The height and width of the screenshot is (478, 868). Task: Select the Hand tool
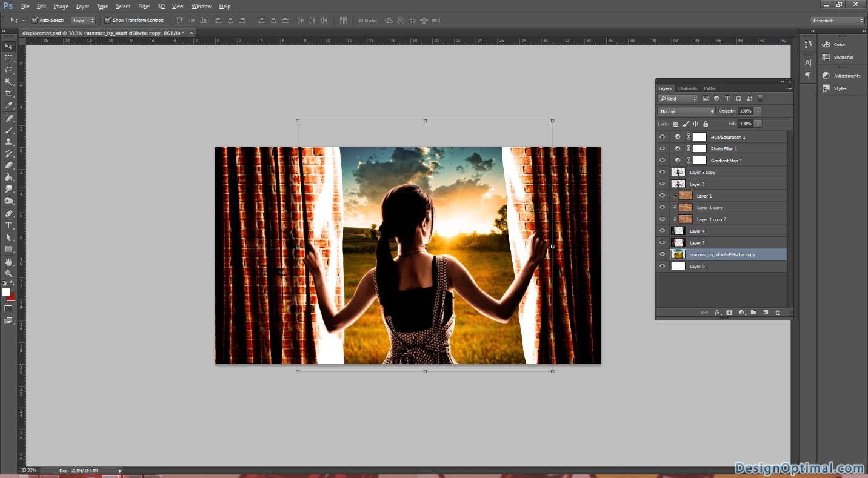click(x=8, y=262)
